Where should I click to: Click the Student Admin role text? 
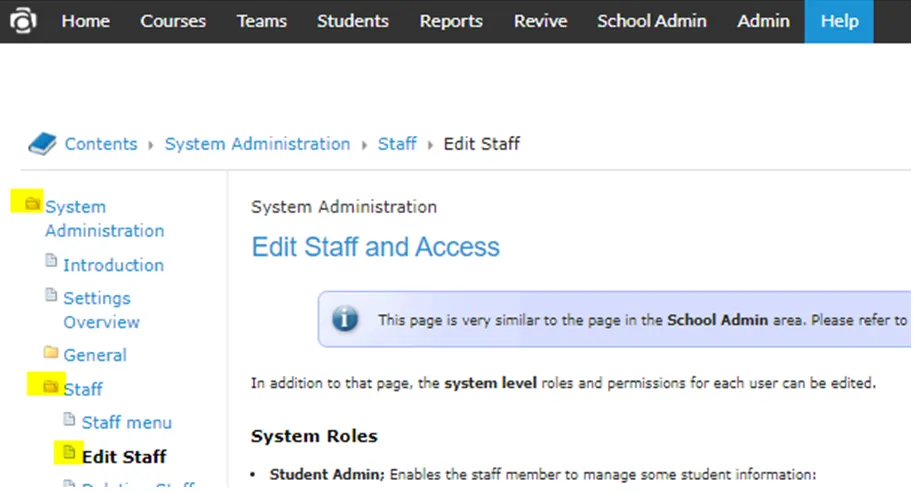tap(327, 474)
